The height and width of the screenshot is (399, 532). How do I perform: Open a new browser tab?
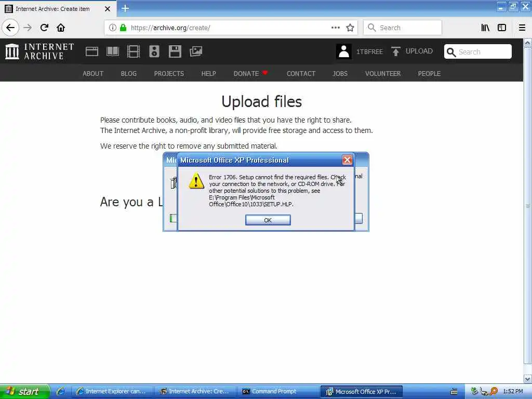point(125,8)
